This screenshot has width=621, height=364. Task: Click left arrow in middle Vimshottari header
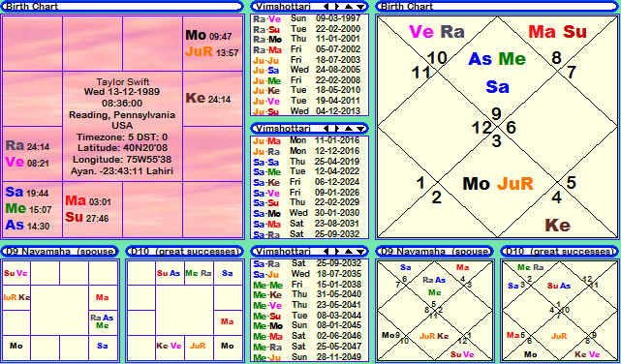326,129
